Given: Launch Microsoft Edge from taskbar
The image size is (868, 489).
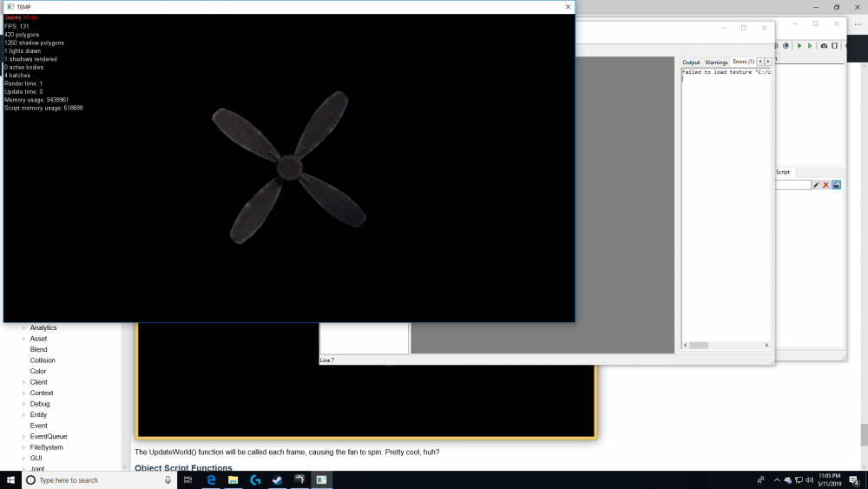Looking at the screenshot, I should tap(211, 480).
